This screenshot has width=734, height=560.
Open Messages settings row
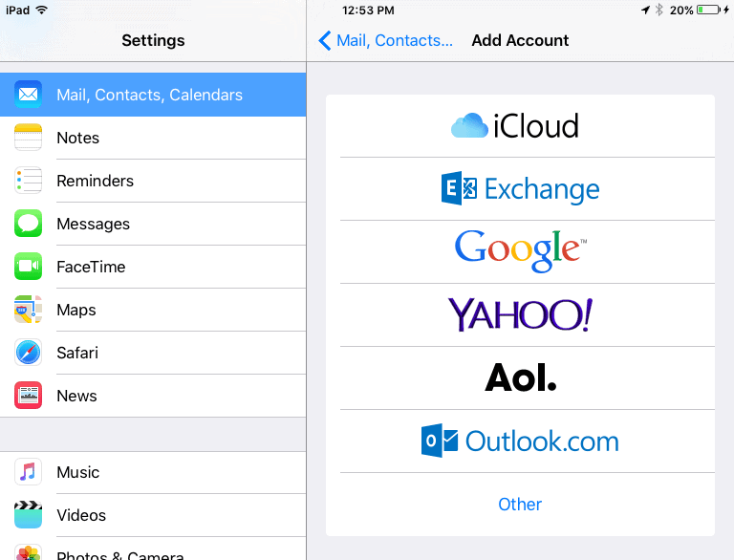(153, 224)
